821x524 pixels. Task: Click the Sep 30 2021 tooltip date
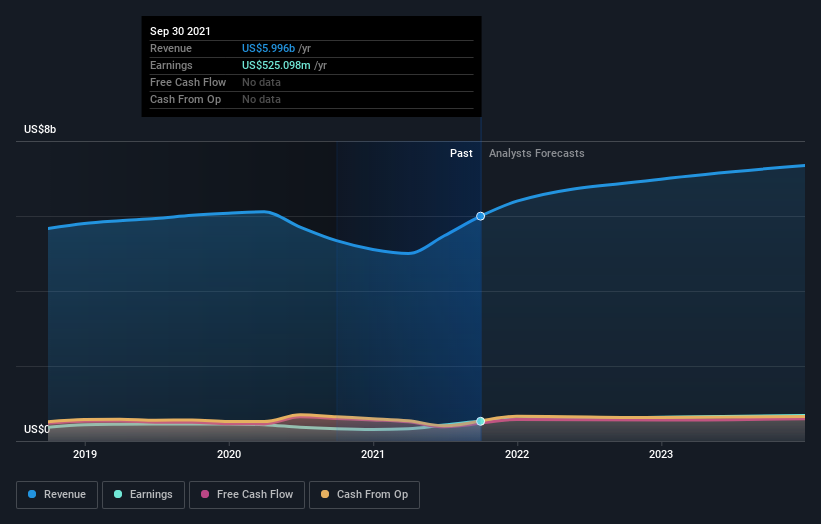(180, 31)
